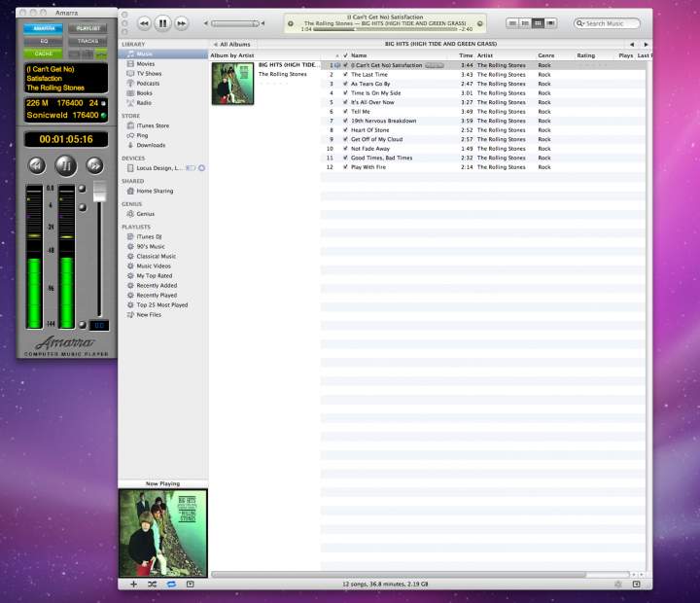Click the Amarra volume fader
The height and width of the screenshot is (603, 700).
pyautogui.click(x=99, y=192)
